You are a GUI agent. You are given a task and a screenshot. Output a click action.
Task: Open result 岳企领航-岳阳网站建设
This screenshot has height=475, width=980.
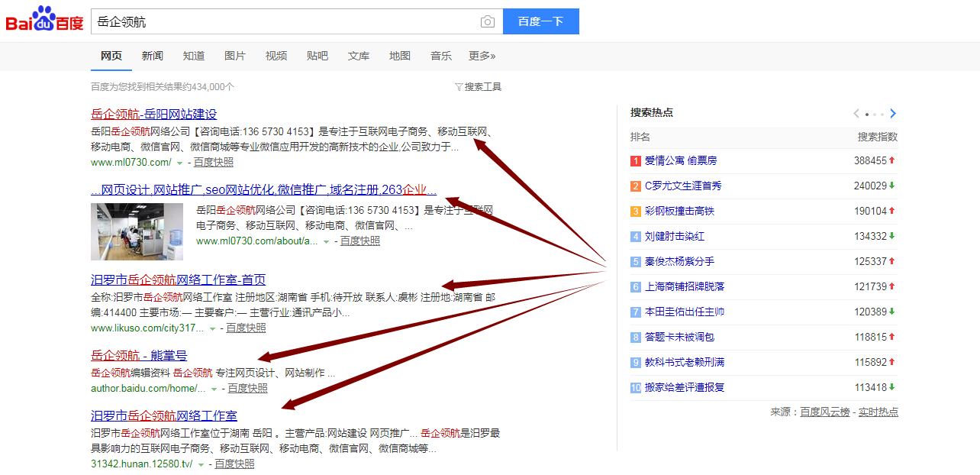pos(154,115)
